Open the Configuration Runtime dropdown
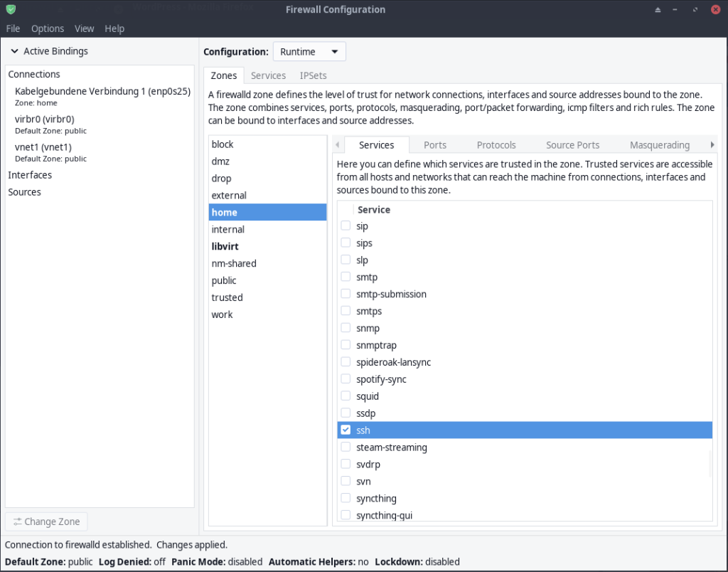The image size is (728, 572). pyautogui.click(x=309, y=52)
